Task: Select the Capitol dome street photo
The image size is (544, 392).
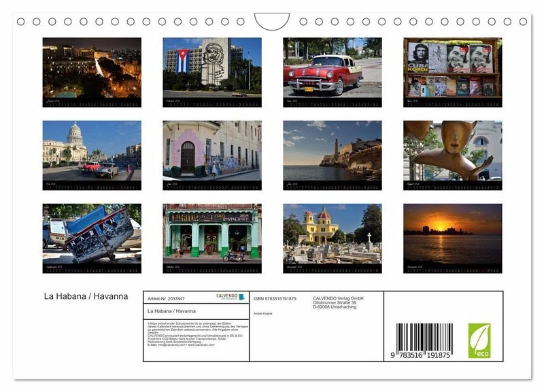Action: [92, 156]
